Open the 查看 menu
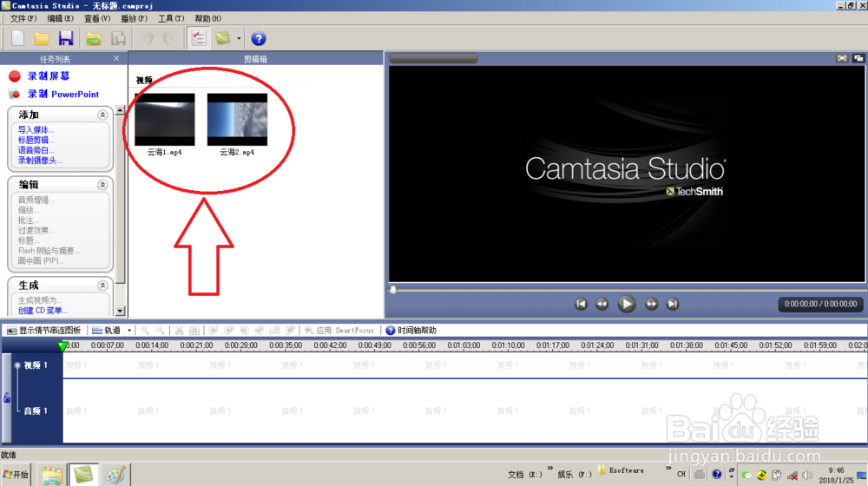 (97, 18)
